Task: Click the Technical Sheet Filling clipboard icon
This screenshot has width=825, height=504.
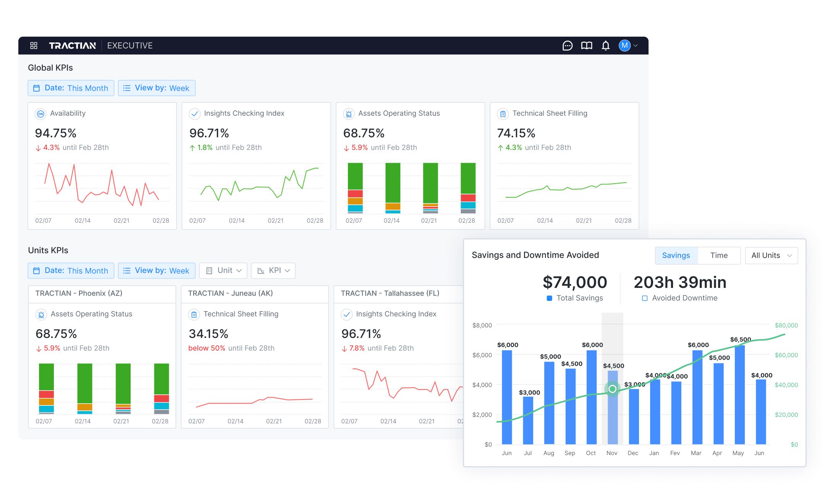Action: click(503, 114)
